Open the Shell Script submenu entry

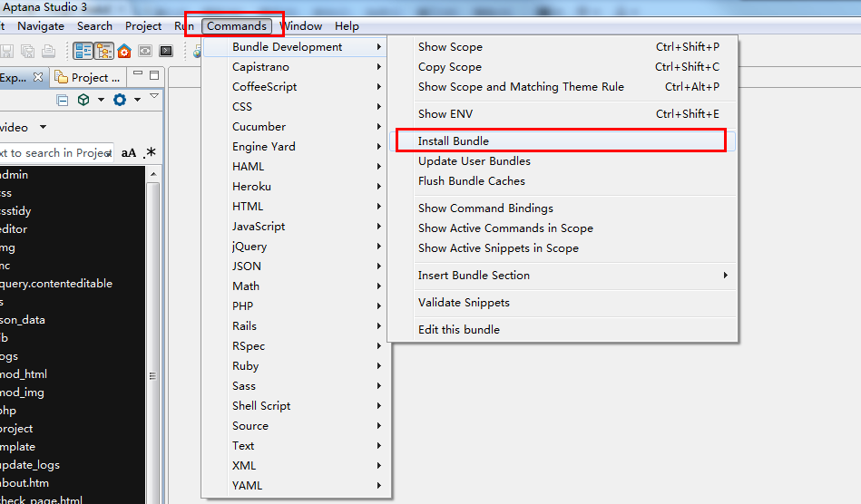(x=295, y=406)
